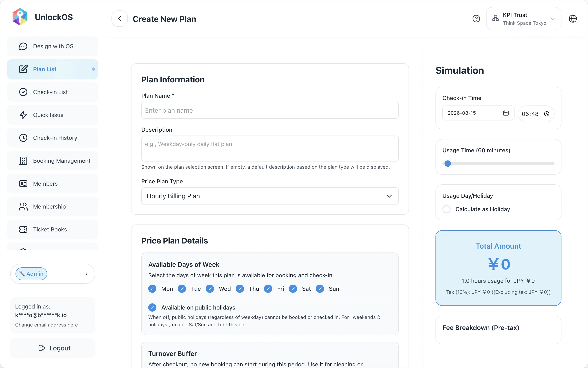Click the UnlockOS hexagon logo
The height and width of the screenshot is (368, 588).
point(20,17)
